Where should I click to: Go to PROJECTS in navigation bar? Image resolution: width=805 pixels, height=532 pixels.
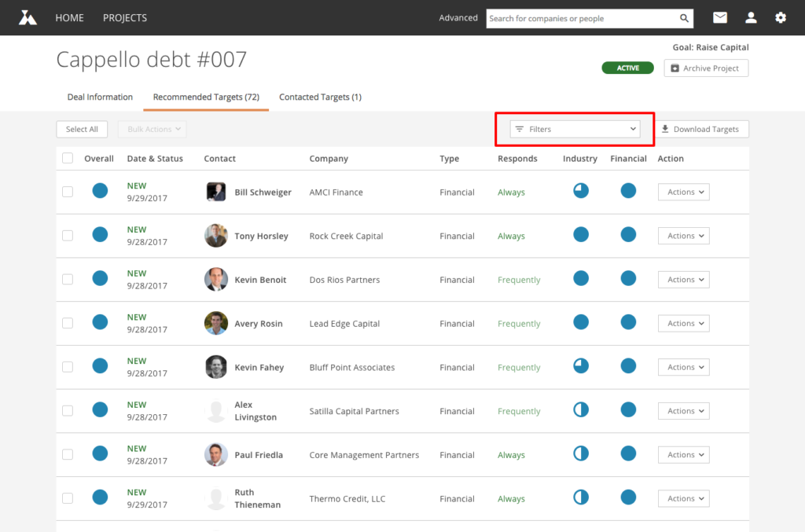(x=125, y=18)
